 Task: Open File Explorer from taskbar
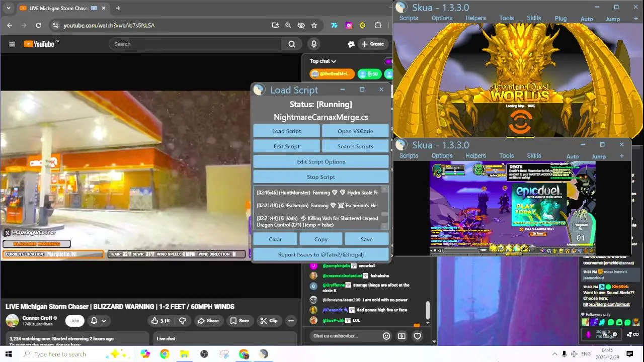(184, 354)
